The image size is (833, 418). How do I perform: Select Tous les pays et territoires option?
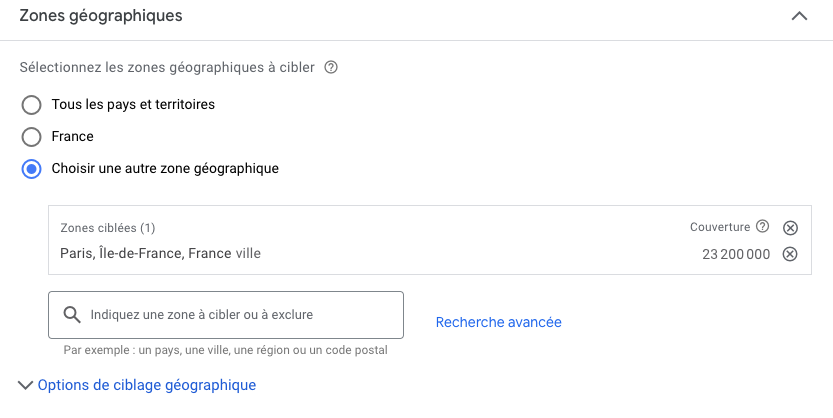(32, 105)
